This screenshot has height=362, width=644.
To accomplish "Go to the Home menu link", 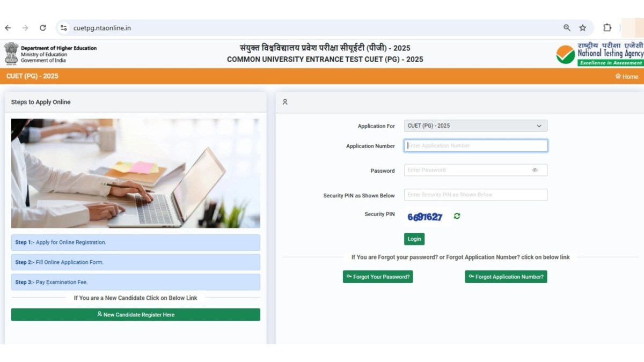I will (x=627, y=77).
